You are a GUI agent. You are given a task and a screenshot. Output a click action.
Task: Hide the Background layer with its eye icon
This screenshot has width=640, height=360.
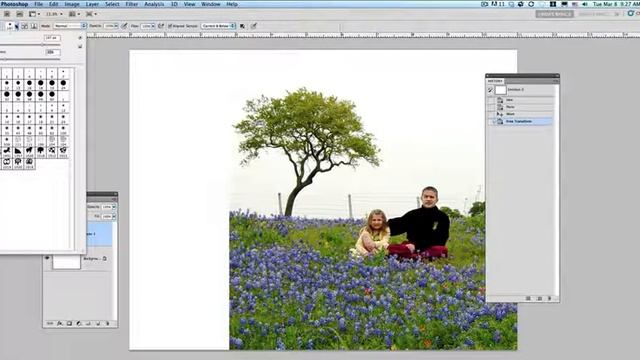click(47, 258)
